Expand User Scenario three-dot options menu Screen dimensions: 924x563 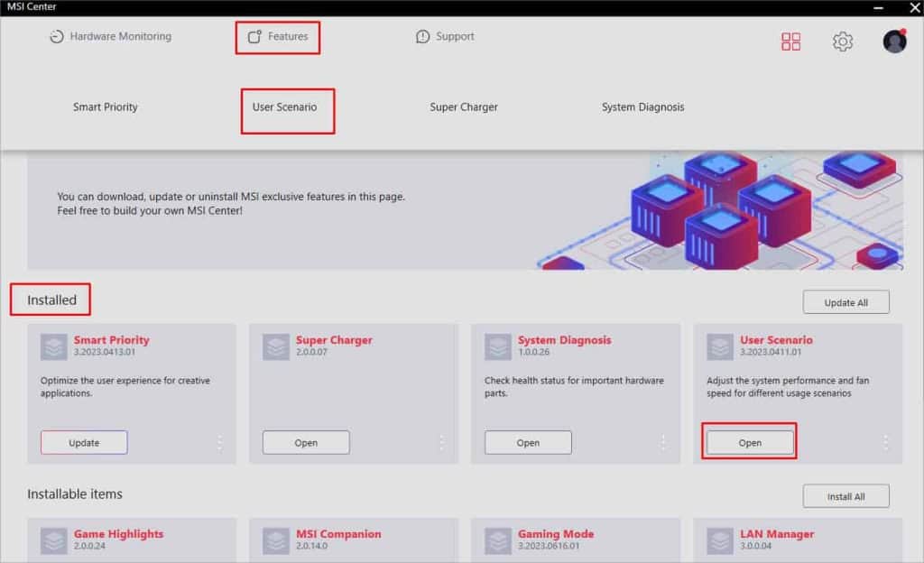885,443
